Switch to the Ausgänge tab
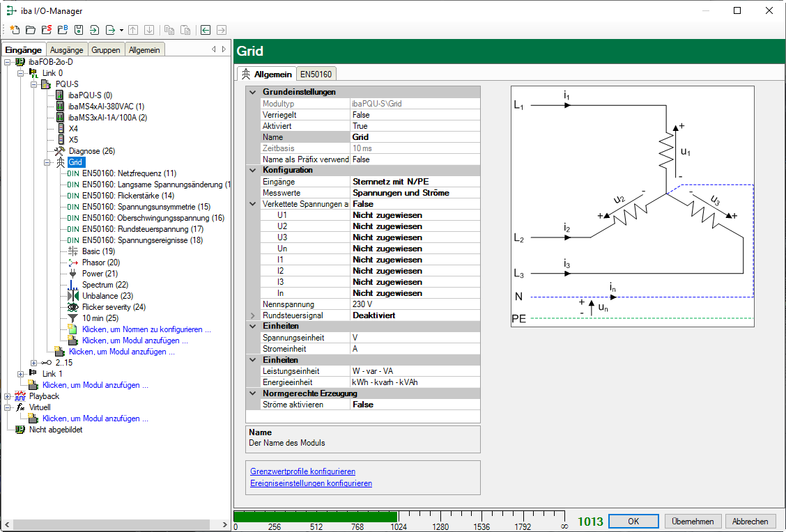Image resolution: width=786 pixels, height=532 pixels. [66, 50]
